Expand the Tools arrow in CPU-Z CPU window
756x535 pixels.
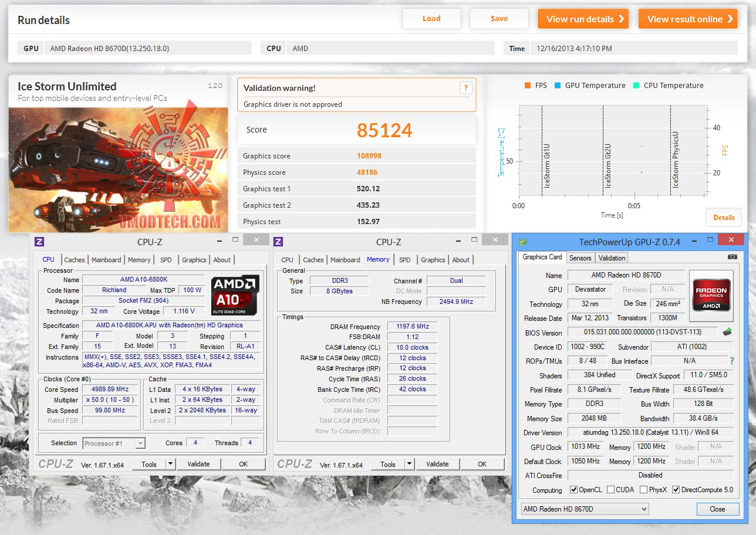(170, 464)
